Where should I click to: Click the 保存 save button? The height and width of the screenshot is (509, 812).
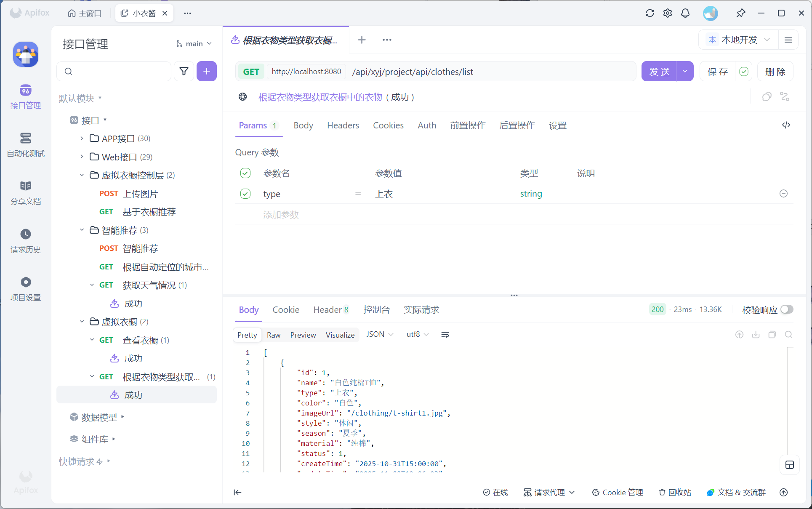717,72
